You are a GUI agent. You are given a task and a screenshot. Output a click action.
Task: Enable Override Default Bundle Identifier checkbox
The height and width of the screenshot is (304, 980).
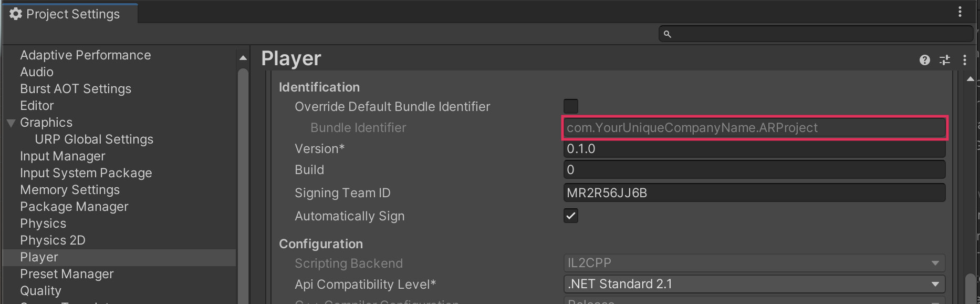point(570,106)
